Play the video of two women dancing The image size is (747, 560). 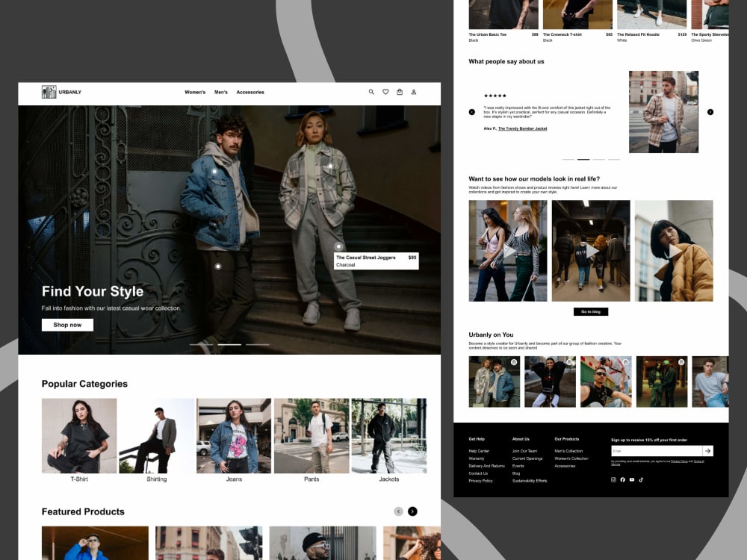click(508, 251)
